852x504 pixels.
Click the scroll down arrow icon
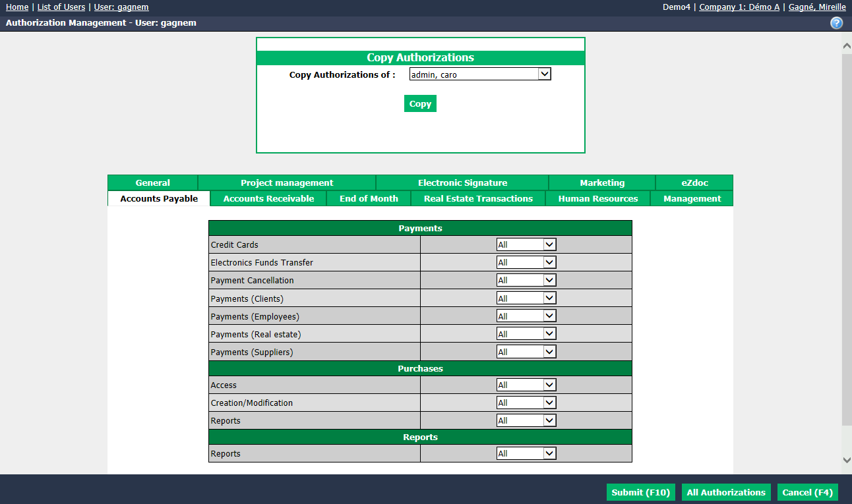coord(847,460)
